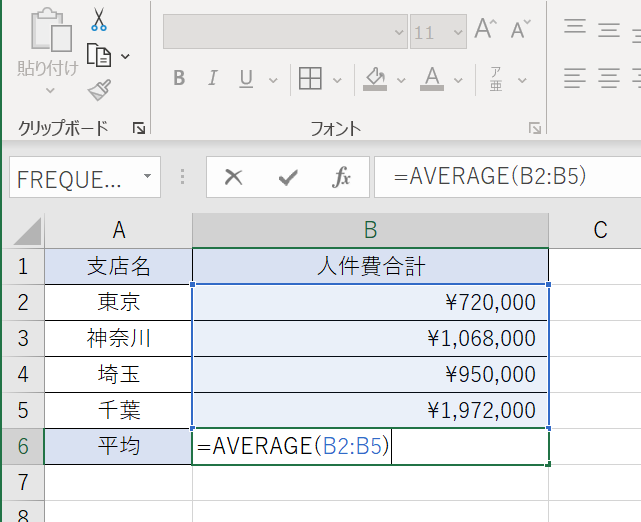Click cell B5 containing ¥1,972,000
The width and height of the screenshot is (641, 522).
coord(370,410)
